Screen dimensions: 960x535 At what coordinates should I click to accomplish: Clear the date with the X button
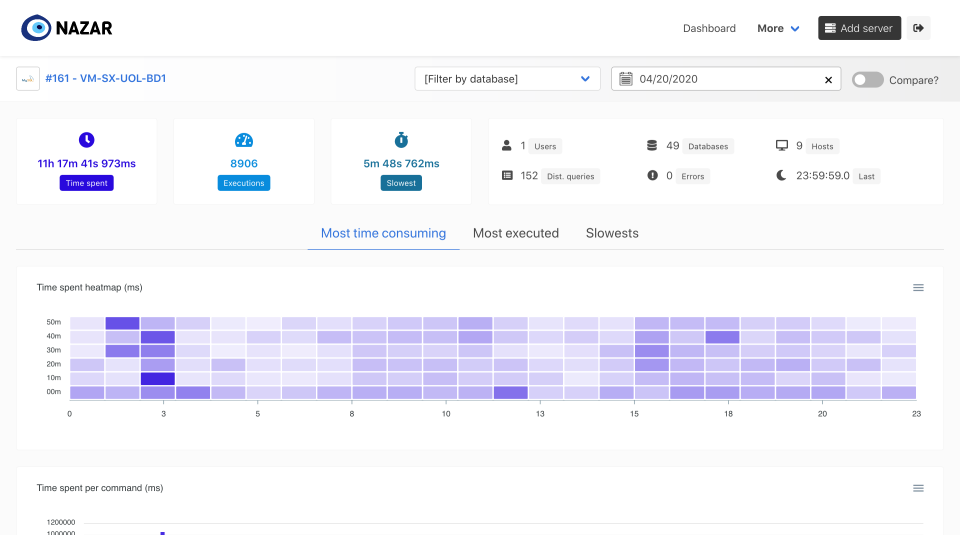click(828, 80)
